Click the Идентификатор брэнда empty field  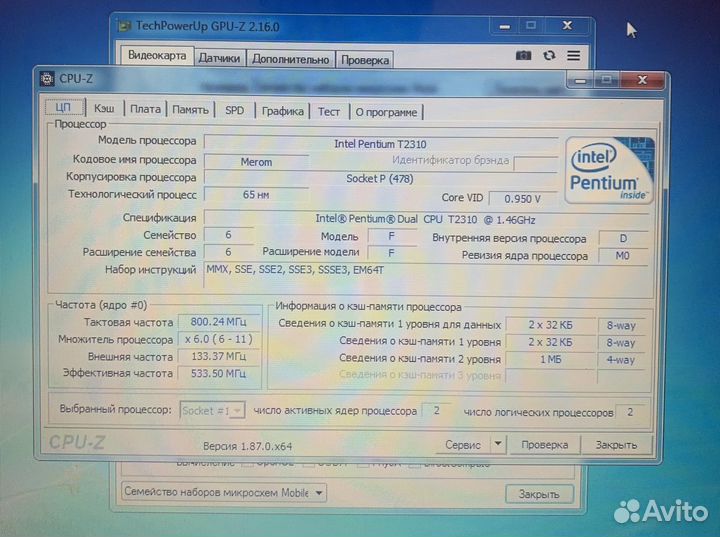(x=535, y=163)
